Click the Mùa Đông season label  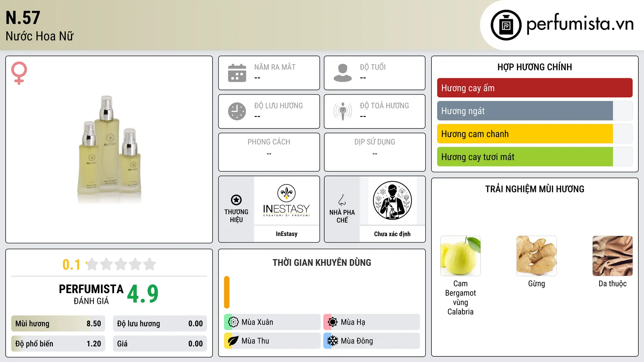pos(357,341)
